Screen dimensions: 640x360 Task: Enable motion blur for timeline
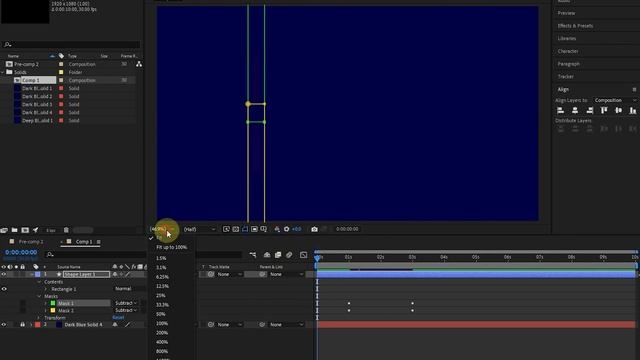coord(289,255)
